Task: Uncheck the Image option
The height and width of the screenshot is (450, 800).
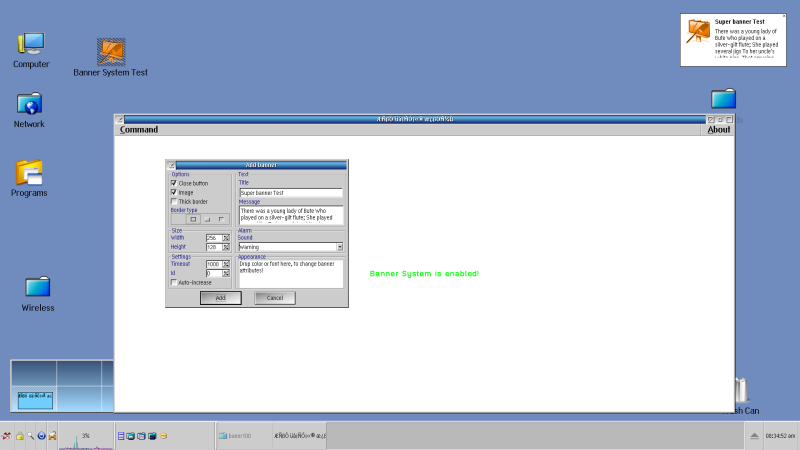Action: [x=174, y=192]
